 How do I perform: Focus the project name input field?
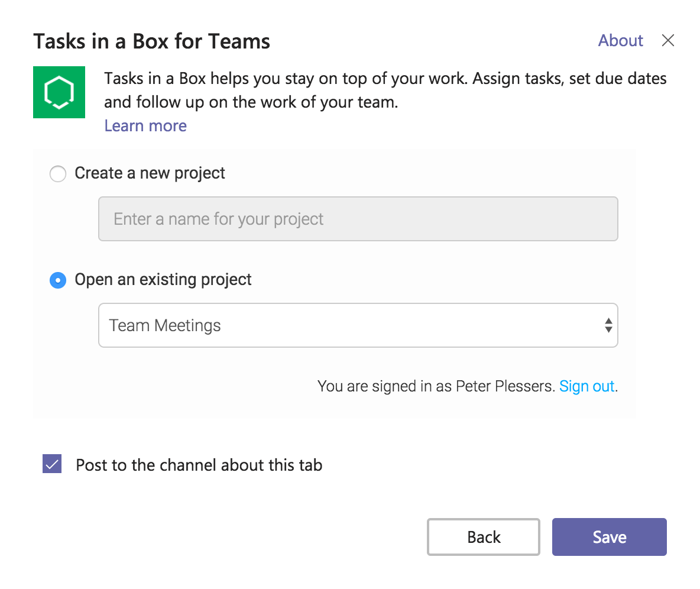coord(357,219)
